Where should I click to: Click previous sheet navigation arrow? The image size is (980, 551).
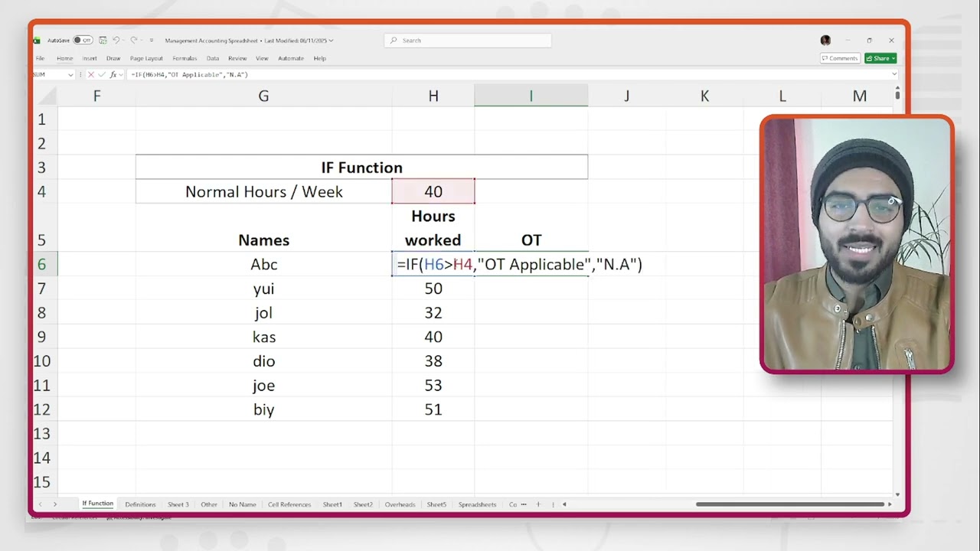point(41,504)
